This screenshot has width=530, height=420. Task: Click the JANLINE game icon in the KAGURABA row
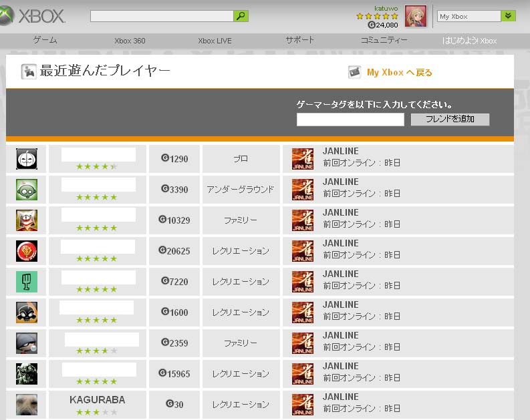click(x=303, y=405)
